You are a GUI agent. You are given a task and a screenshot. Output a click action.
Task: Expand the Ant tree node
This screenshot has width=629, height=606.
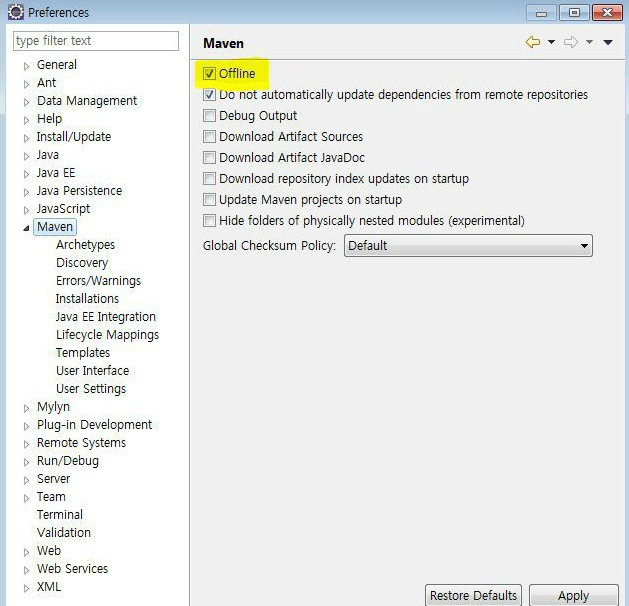26,84
